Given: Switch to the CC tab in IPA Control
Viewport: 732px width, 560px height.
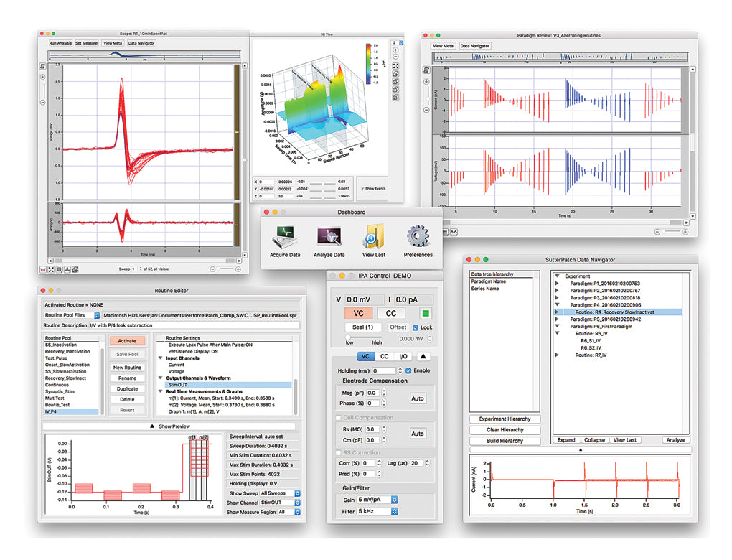Looking at the screenshot, I should (383, 357).
